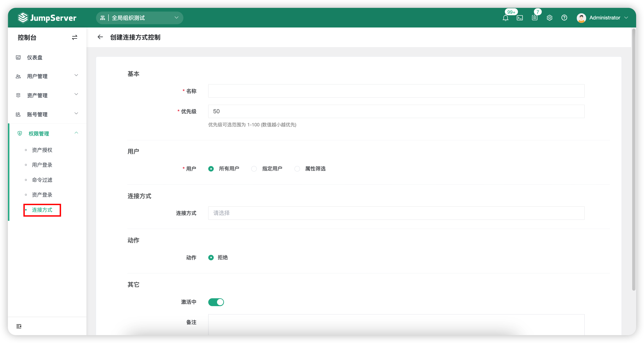The image size is (644, 343).
Task: Open the 仪表盘 dashboard
Action: 35,57
